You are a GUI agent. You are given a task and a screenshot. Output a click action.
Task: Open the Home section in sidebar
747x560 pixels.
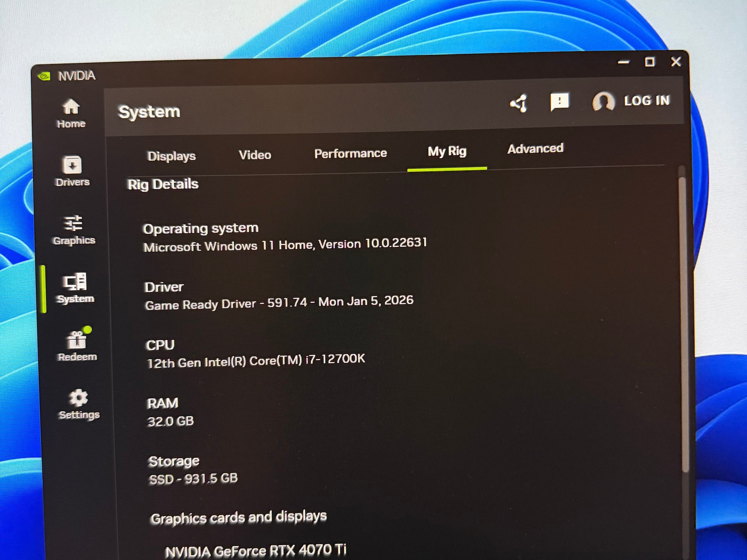[71, 114]
